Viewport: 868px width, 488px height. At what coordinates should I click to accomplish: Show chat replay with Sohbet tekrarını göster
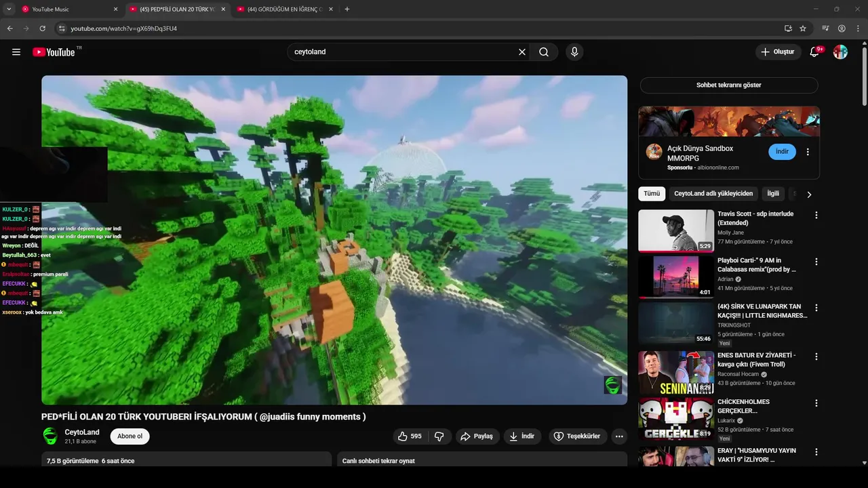(729, 85)
